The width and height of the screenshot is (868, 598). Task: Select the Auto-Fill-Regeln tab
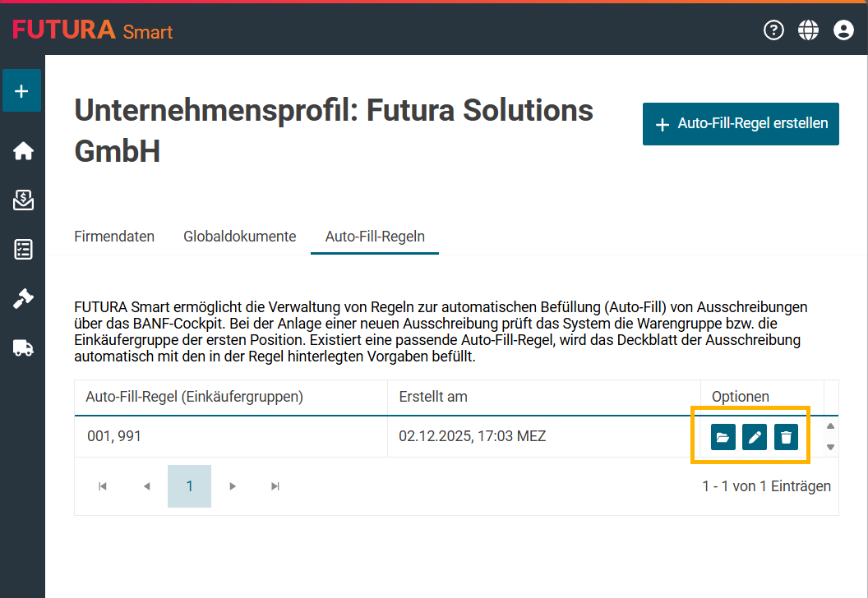point(375,237)
